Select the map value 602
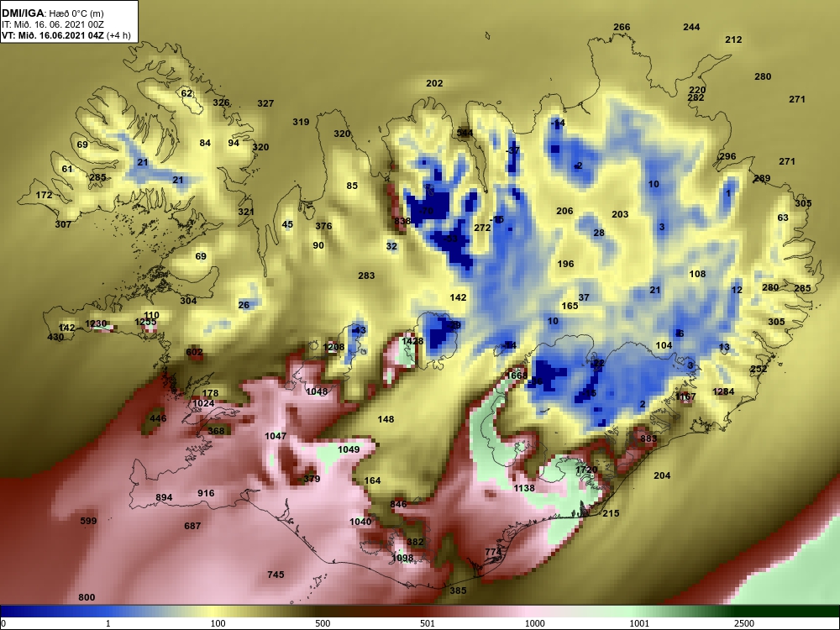This screenshot has height=630, width=840. pyautogui.click(x=195, y=352)
